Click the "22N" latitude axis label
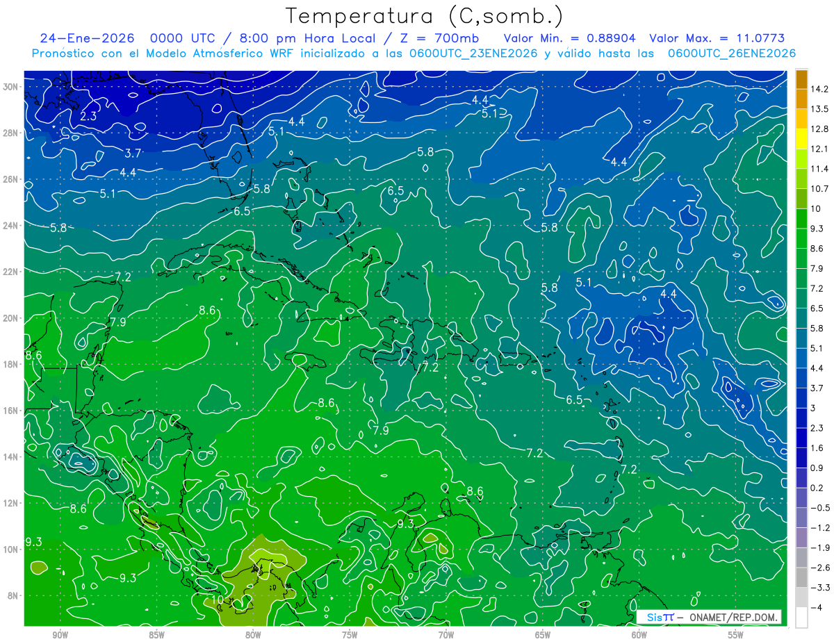 point(11,272)
